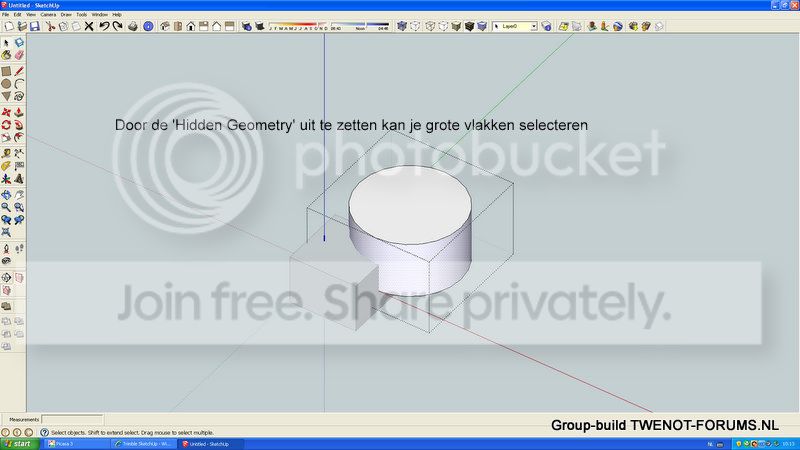800x450 pixels.
Task: Select the Rotate tool
Action: pyautogui.click(x=6, y=125)
